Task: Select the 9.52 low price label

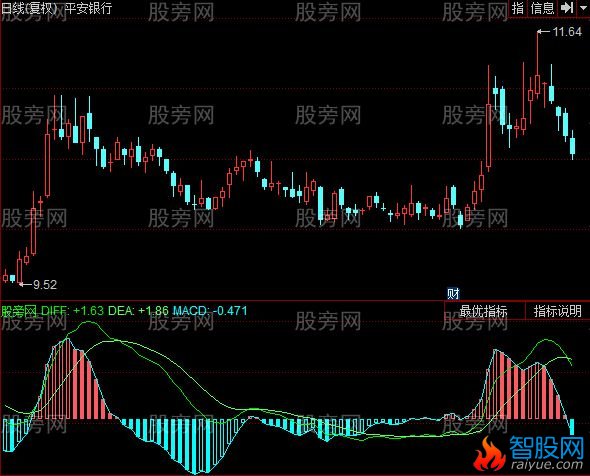Action: click(45, 284)
